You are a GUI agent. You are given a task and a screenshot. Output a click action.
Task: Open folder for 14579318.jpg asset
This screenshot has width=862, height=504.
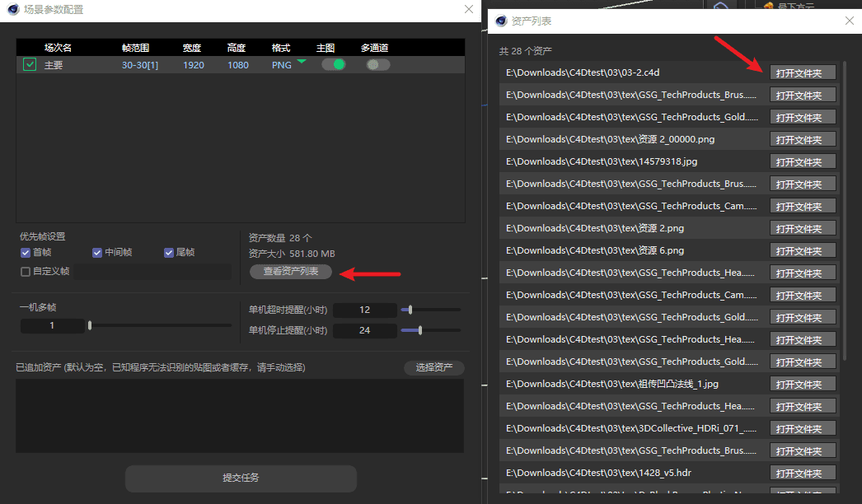point(803,162)
